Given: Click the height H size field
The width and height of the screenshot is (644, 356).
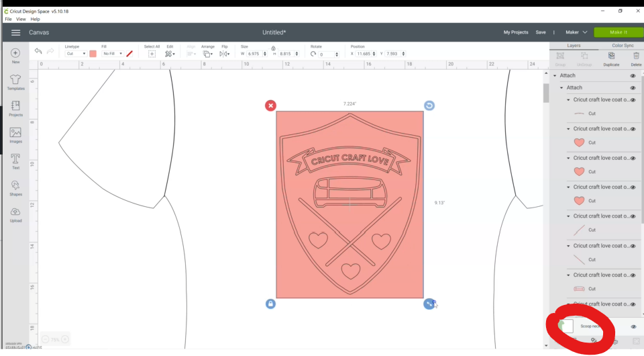Looking at the screenshot, I should [x=286, y=54].
